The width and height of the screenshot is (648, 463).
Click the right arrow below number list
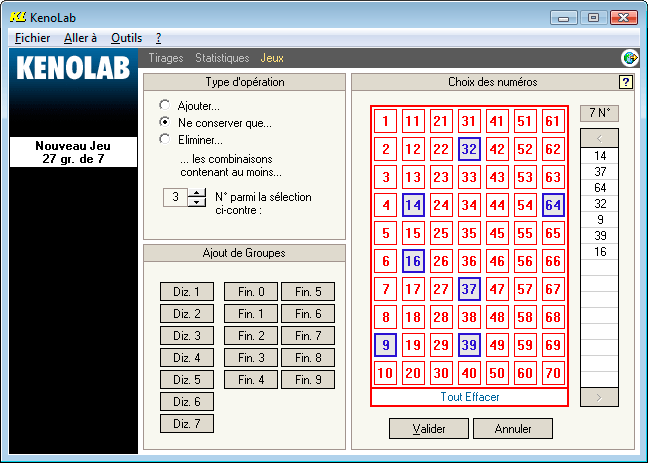tap(599, 398)
